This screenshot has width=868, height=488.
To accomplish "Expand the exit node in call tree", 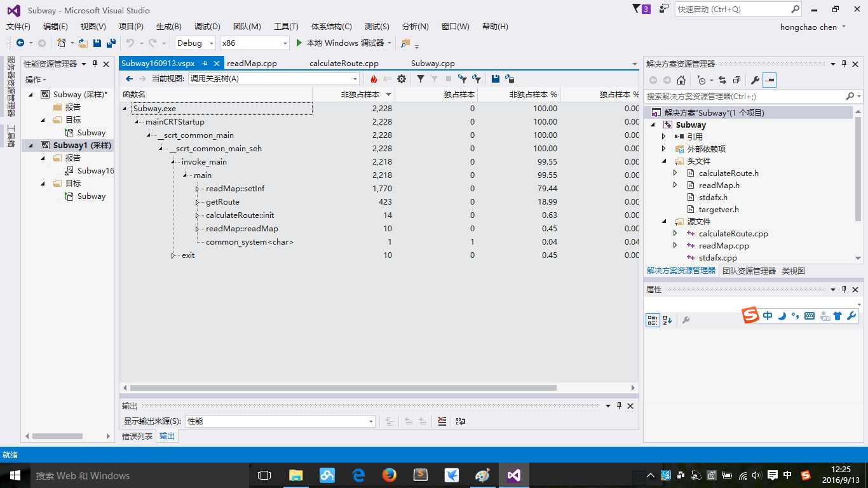I will point(173,255).
